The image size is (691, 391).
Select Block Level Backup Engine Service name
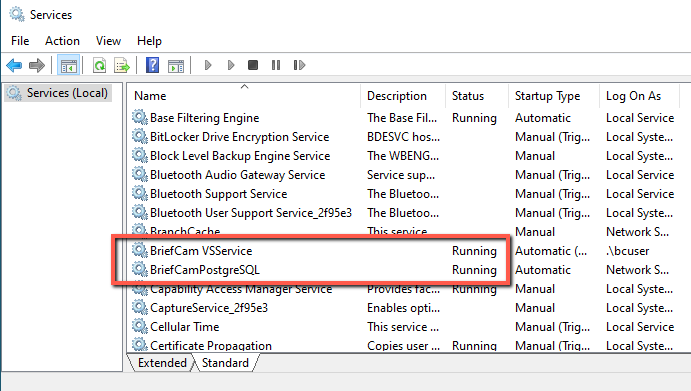(x=240, y=156)
